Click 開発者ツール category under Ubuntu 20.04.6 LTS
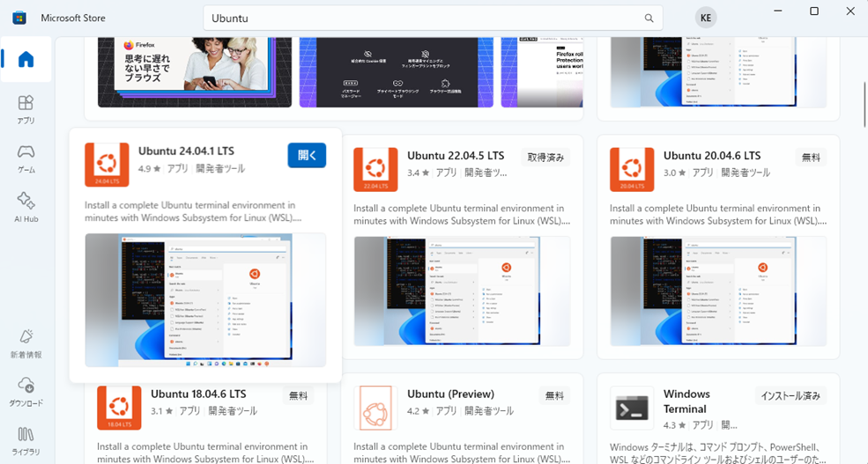This screenshot has width=868, height=464. point(746,173)
